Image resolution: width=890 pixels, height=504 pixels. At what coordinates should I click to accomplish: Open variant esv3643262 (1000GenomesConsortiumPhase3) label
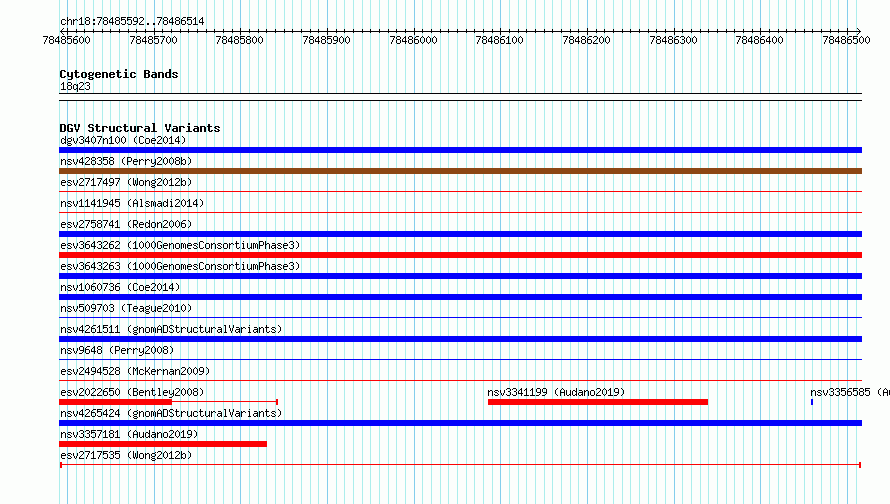[x=180, y=245]
